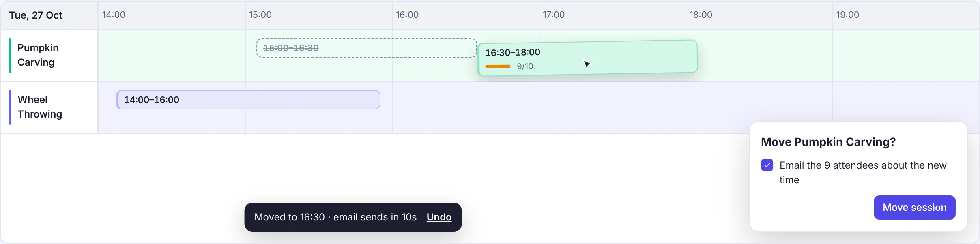
Task: Click the purple Wheel Throwing color stripe
Action: coord(10,107)
